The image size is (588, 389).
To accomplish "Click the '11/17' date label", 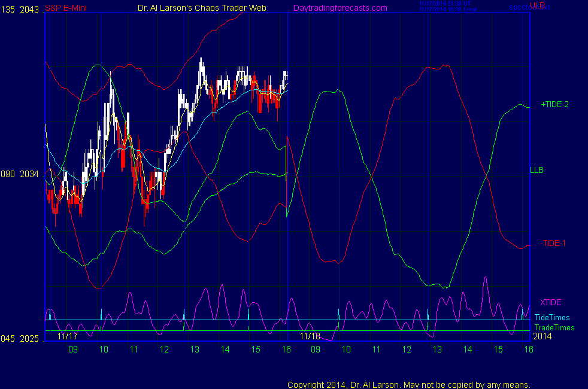I will (x=68, y=336).
